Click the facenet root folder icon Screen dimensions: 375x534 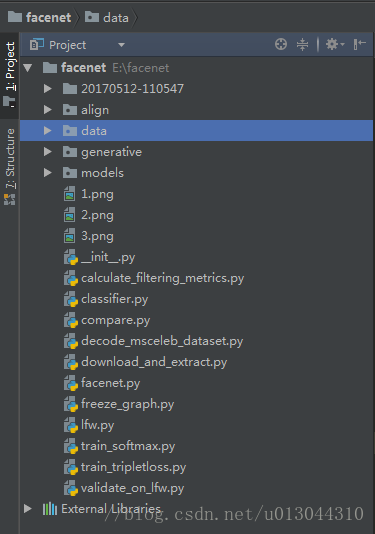coord(50,67)
